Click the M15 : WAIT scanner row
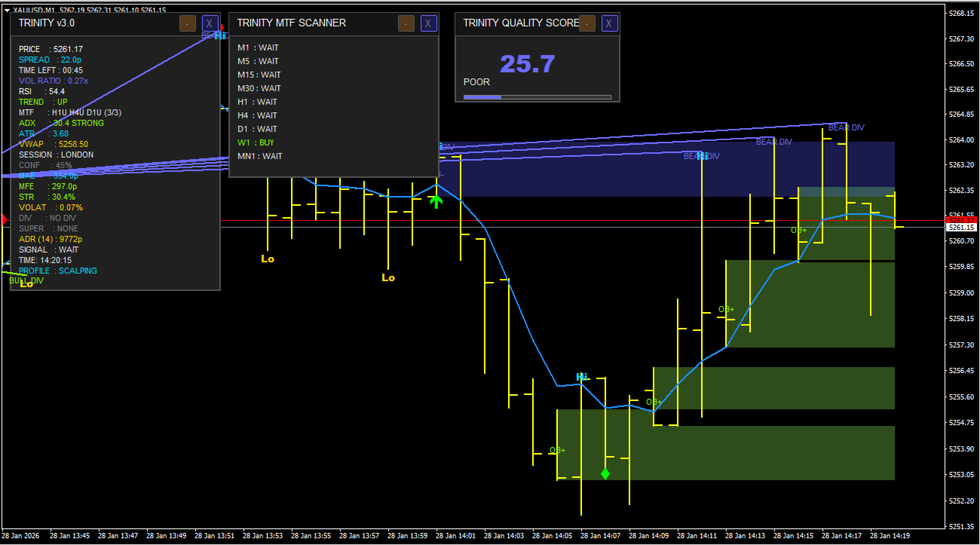The width and height of the screenshot is (980, 545). coord(259,75)
